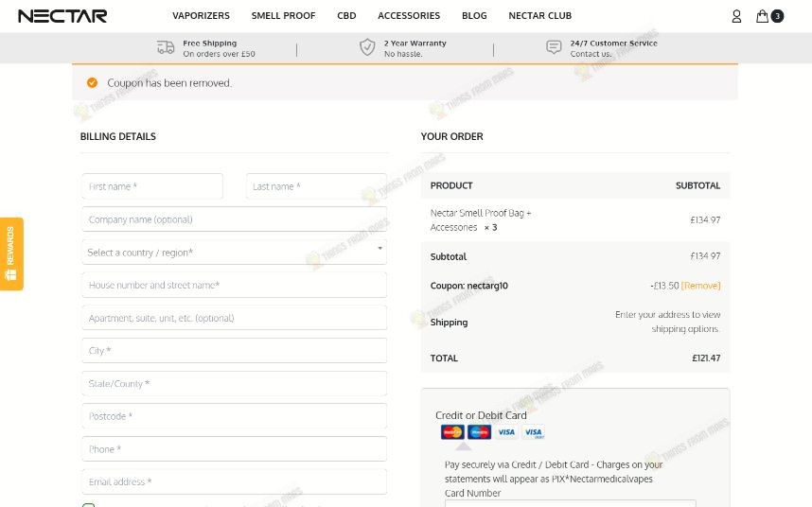Go to the Blog page
Screen dimensions: 812x507
pos(474,16)
